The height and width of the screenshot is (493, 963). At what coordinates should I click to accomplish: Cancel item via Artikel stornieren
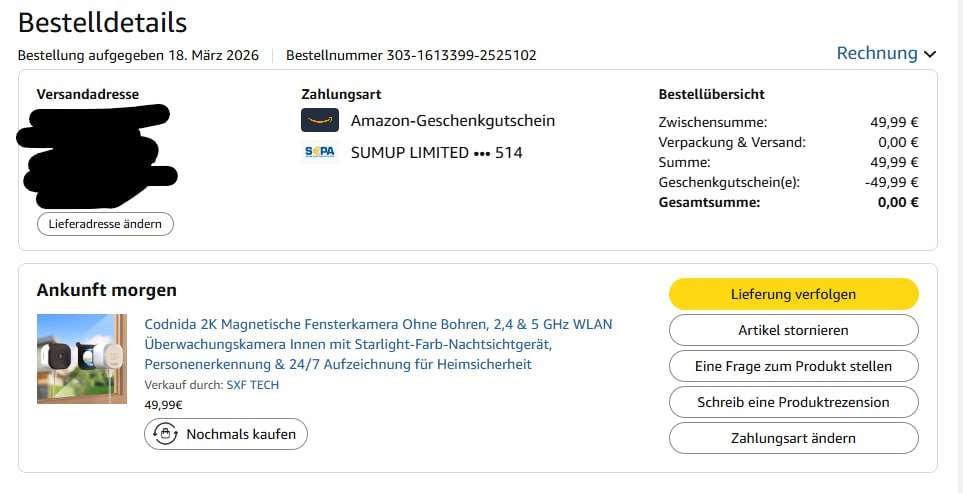(793, 330)
